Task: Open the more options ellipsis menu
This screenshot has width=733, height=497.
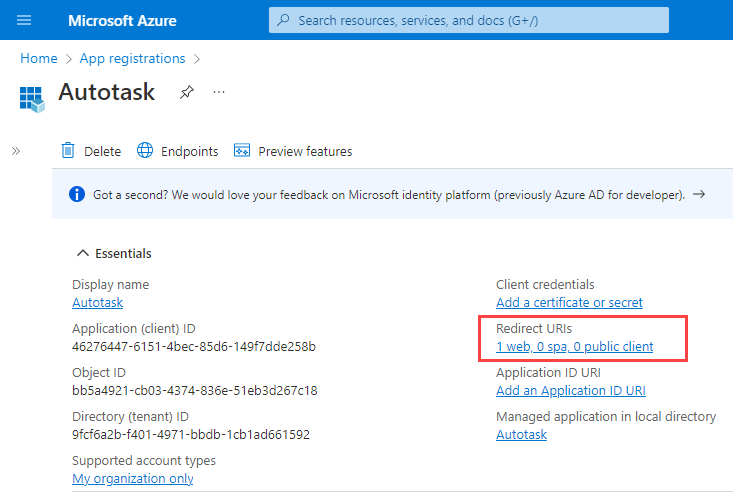Action: point(219,92)
